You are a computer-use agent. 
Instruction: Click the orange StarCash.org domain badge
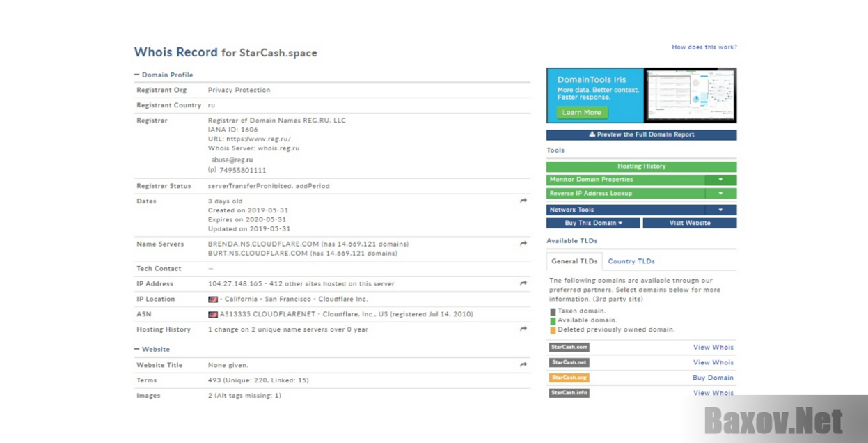coord(569,378)
